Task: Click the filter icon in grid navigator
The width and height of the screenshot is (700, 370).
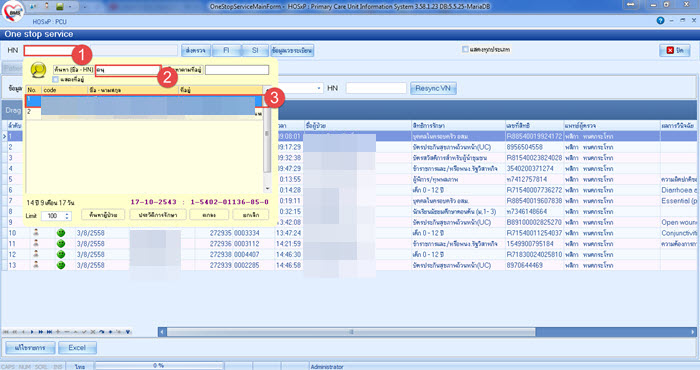Action: pyautogui.click(x=128, y=332)
